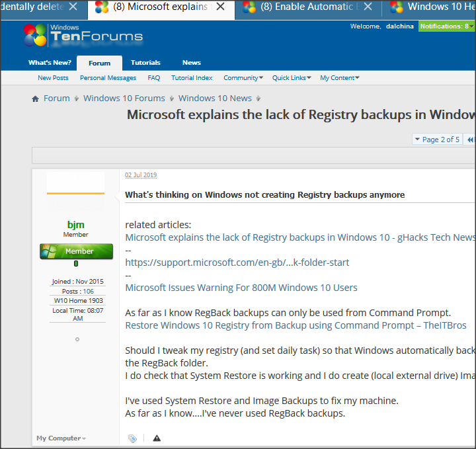This screenshot has height=449, width=476.
Task: Open the What's New? nav tab
Action: click(x=50, y=63)
